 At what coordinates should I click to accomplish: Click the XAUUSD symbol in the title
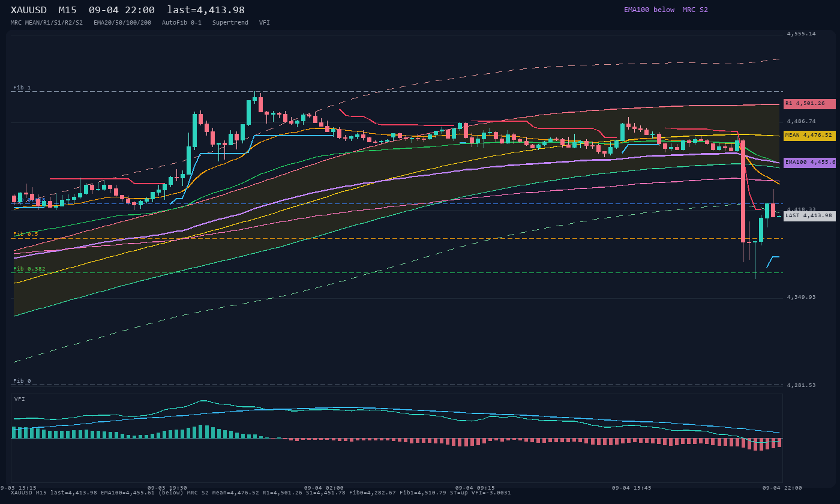tap(28, 10)
